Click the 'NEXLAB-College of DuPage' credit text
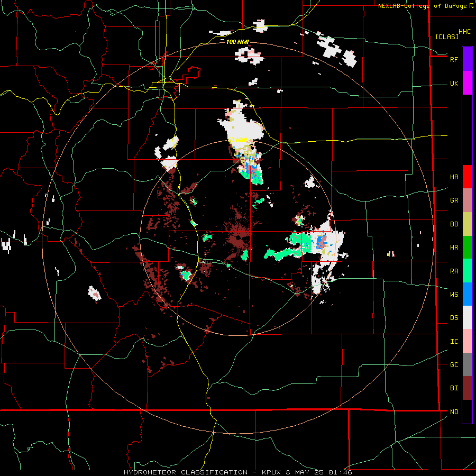This screenshot has width=476, height=476. [x=422, y=6]
